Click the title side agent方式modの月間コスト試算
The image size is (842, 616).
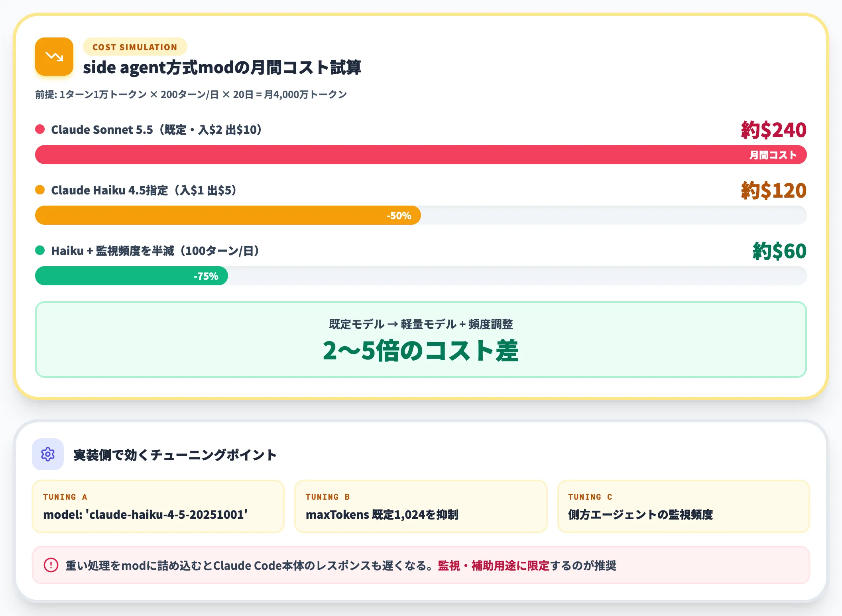point(222,67)
